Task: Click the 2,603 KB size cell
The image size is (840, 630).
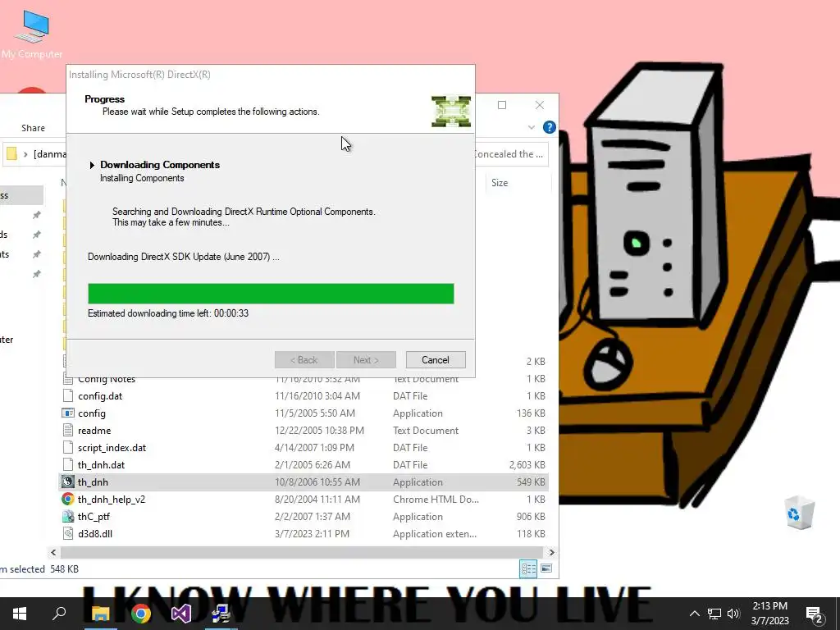Action: coord(527,465)
